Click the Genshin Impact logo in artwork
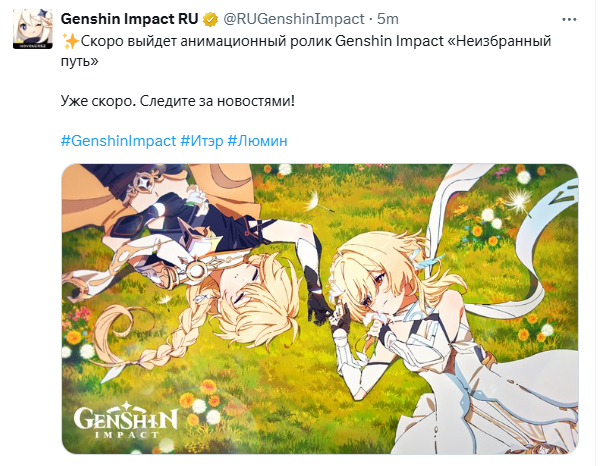605x466 pixels. (125, 421)
